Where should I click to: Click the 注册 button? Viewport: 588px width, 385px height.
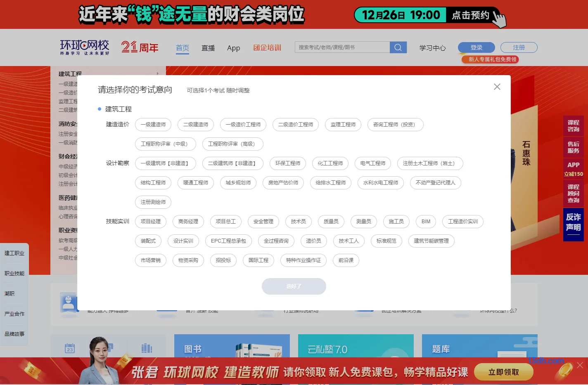[x=519, y=47]
